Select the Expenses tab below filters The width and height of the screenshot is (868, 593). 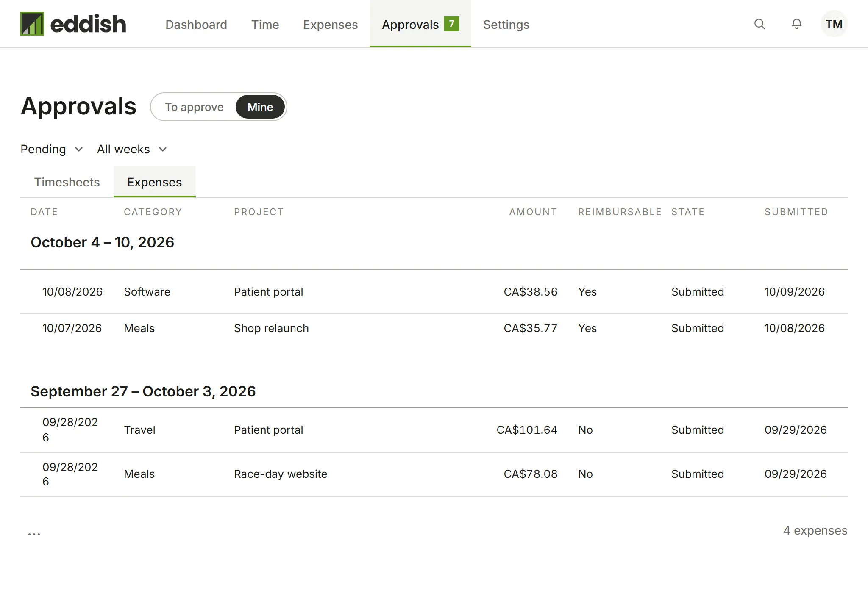tap(154, 182)
